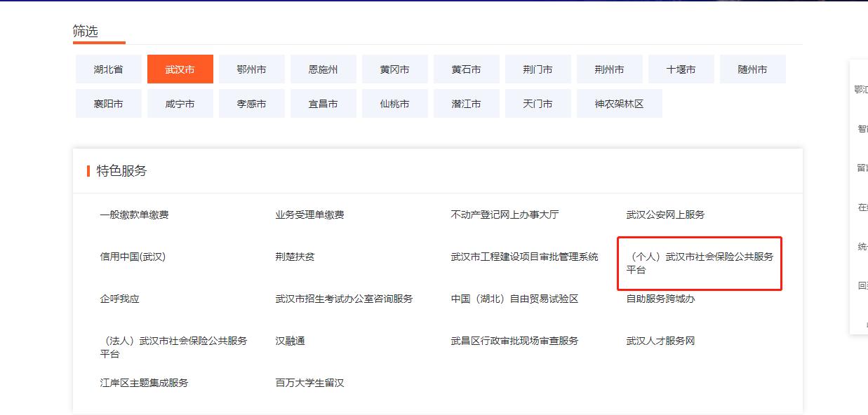Screen dimensions: 868x415
Task: Open 自助服务跨城办 service
Action: coord(660,298)
